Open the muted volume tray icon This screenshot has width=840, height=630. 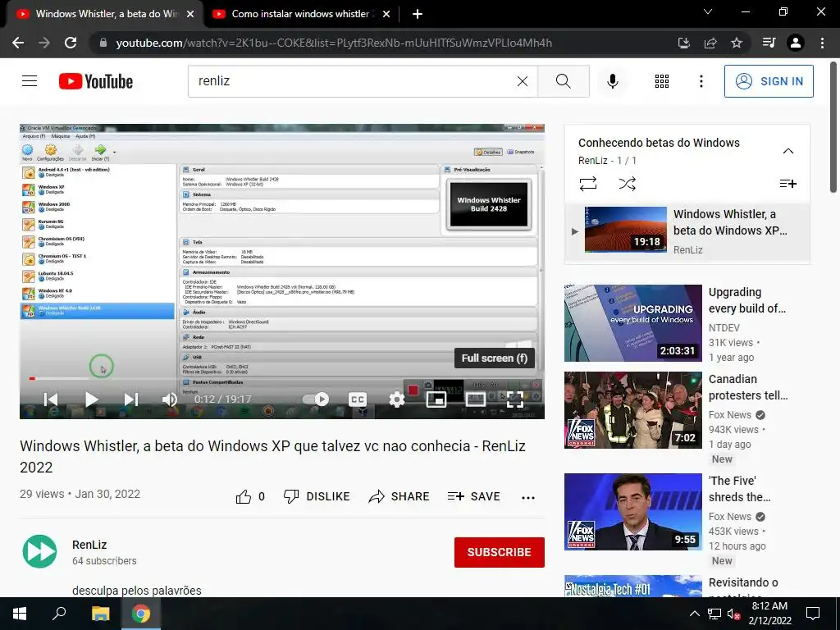click(734, 614)
